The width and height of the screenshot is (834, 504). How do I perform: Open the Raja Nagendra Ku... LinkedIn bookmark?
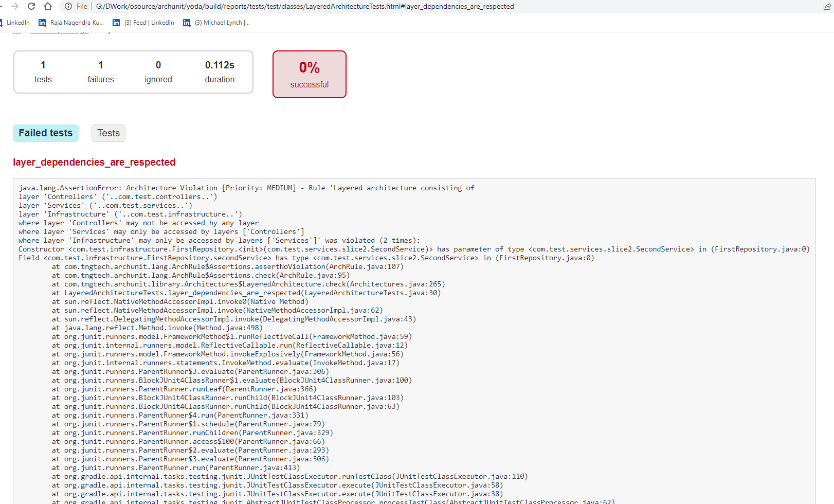point(71,23)
